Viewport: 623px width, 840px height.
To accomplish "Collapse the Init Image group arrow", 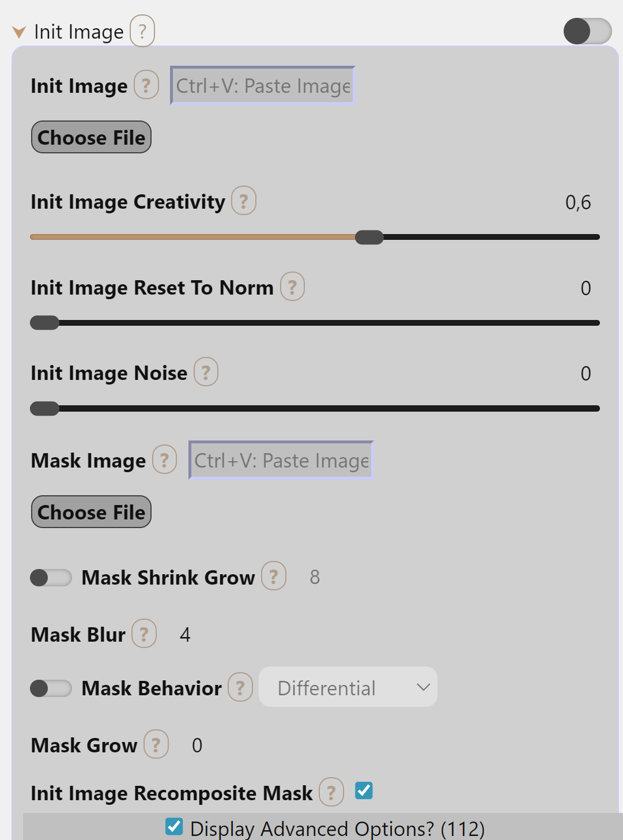I will (x=19, y=32).
